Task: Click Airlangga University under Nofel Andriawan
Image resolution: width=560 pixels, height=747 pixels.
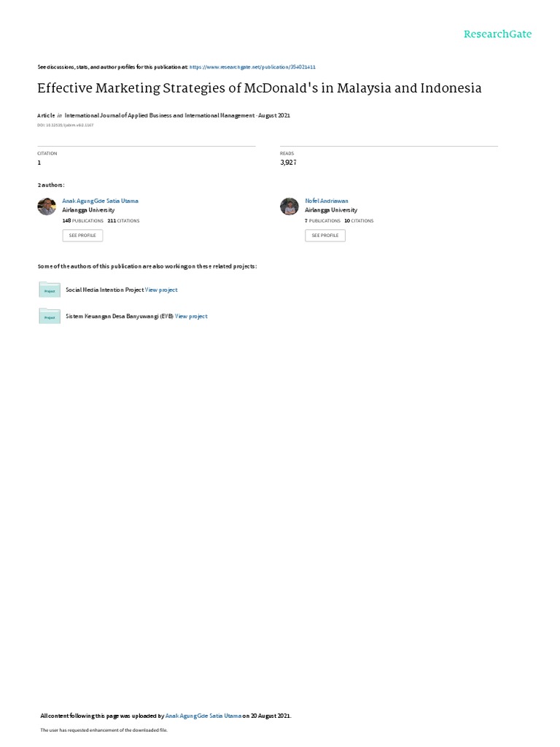Action: [331, 210]
